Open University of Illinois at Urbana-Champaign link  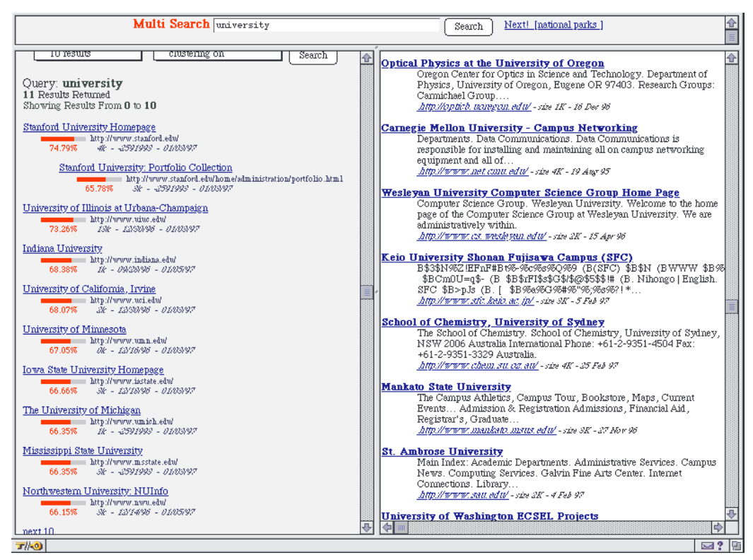point(115,207)
